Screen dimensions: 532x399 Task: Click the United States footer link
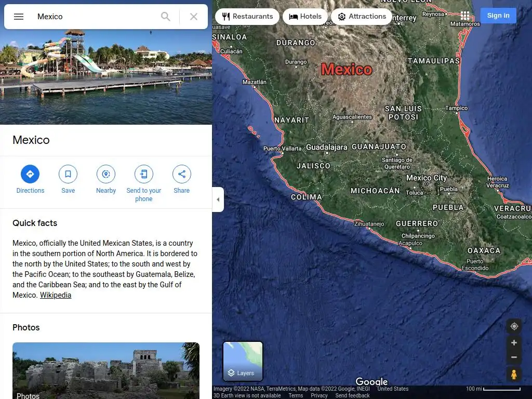(393, 389)
